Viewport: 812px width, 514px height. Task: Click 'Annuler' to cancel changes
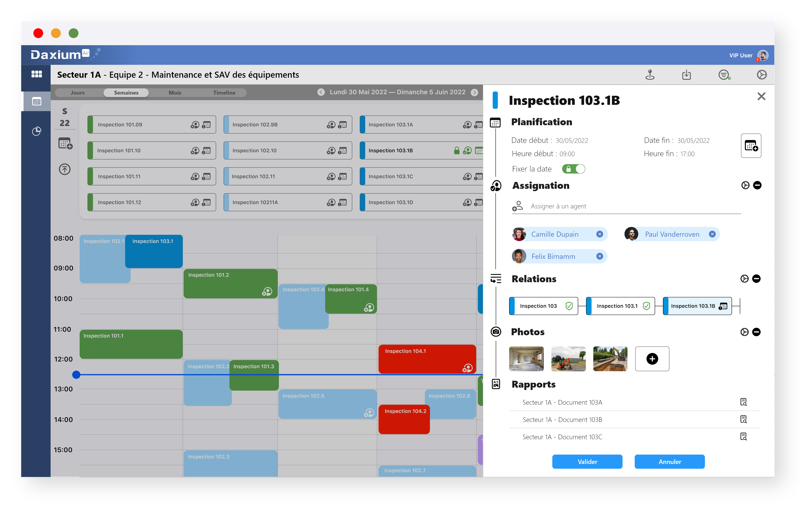[x=669, y=461]
